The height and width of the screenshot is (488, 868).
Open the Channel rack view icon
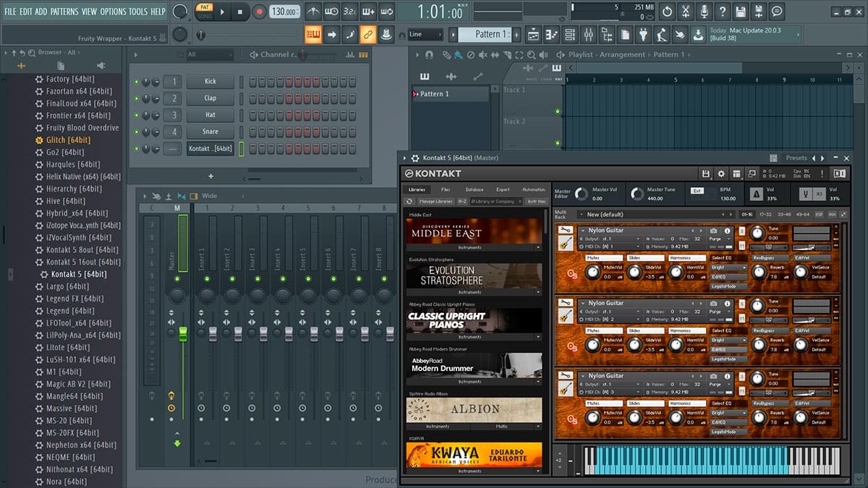pyautogui.click(x=569, y=34)
